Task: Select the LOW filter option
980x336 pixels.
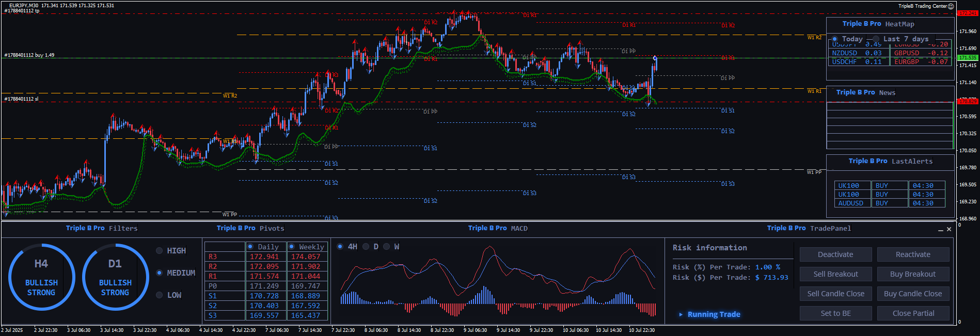Action: click(160, 295)
